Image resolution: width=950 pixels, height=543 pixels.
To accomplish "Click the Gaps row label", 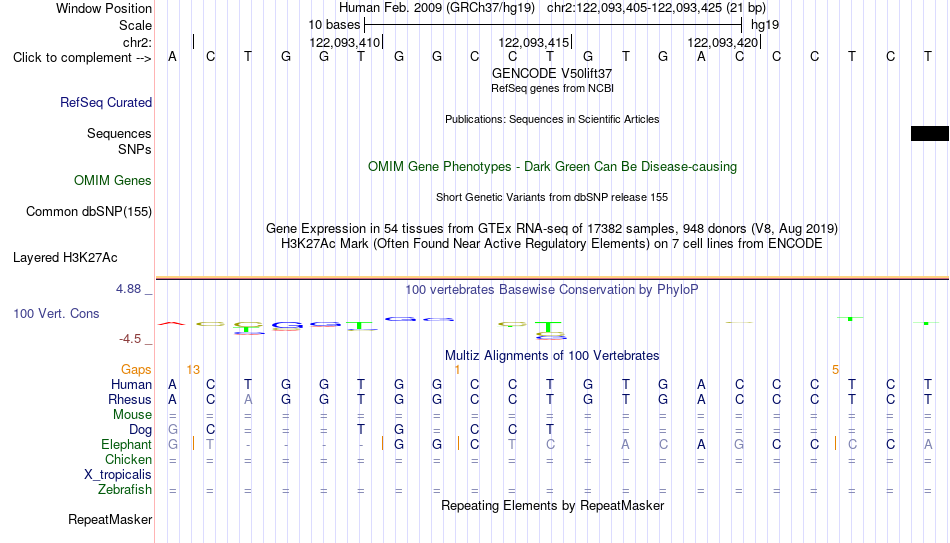I will click(x=136, y=370).
